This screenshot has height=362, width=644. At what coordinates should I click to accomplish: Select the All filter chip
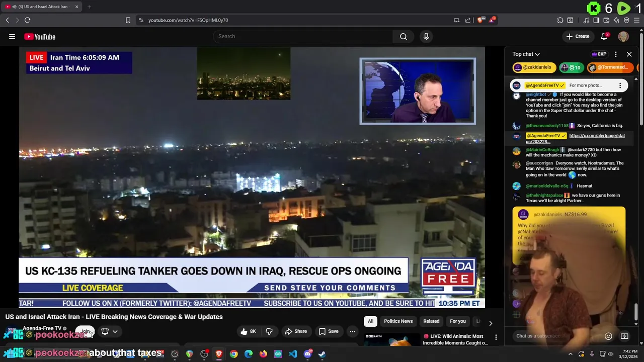tap(371, 321)
